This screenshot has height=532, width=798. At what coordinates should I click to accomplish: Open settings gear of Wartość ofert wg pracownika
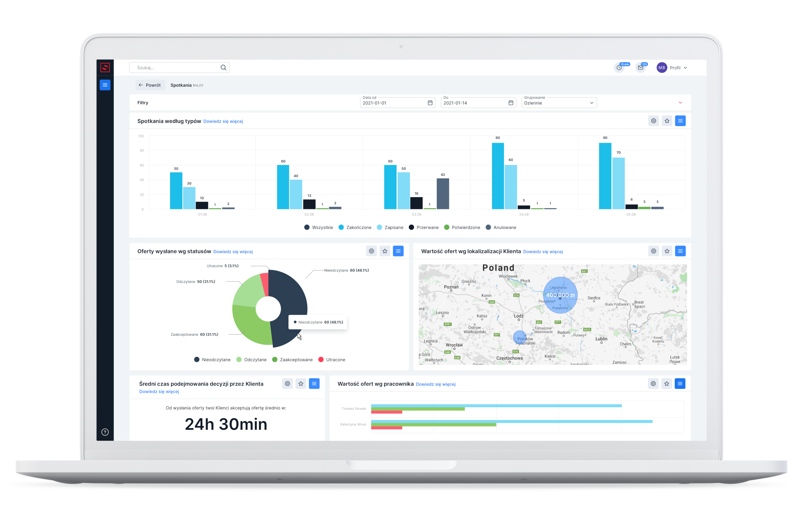[653, 383]
